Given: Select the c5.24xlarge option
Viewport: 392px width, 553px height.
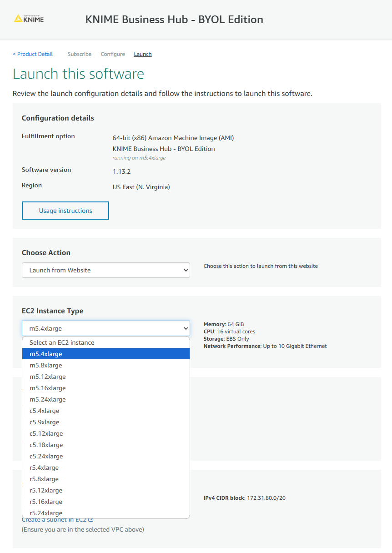Looking at the screenshot, I should click(106, 456).
